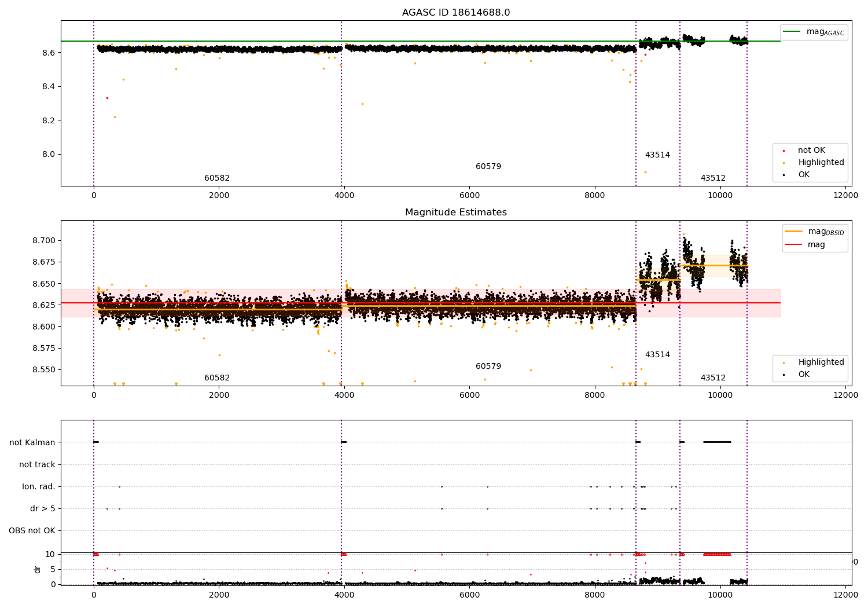
Task: Select the mag OBSID legend entry
Action: pos(815,232)
